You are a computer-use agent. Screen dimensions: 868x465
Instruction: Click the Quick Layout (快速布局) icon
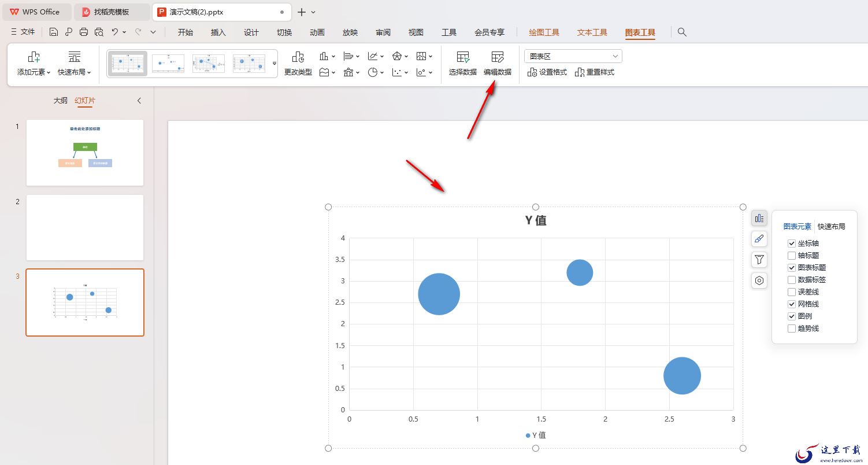(75, 57)
